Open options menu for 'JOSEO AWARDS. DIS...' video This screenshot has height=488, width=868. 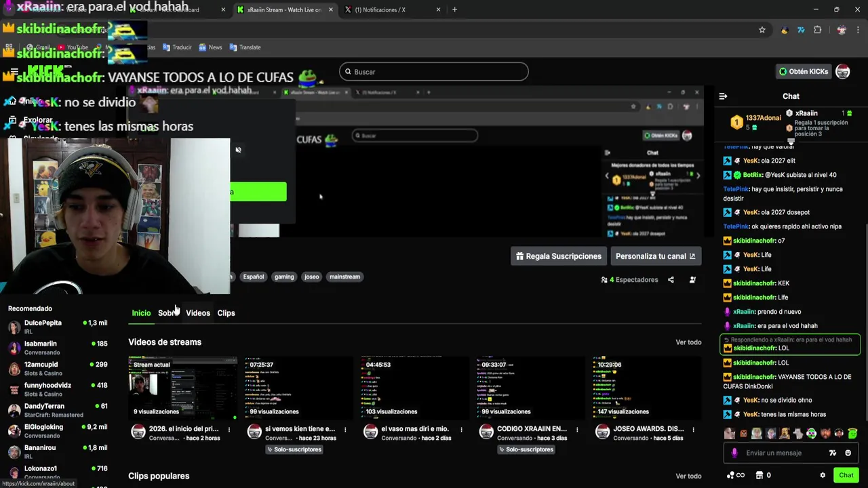click(x=694, y=429)
